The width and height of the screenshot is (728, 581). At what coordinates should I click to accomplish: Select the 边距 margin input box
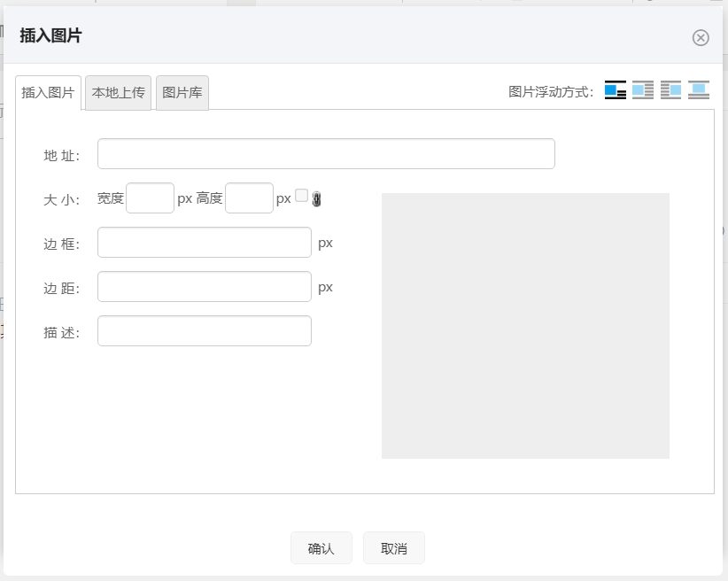pos(205,287)
